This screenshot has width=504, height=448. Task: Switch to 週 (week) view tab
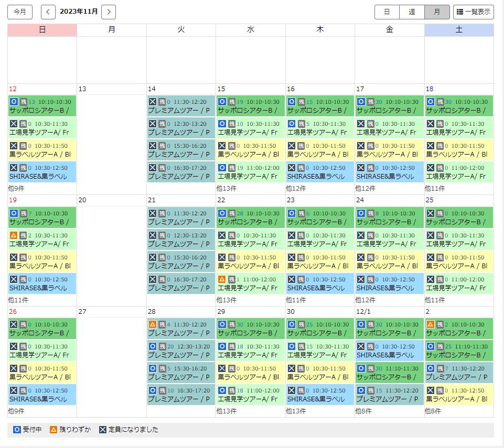[412, 12]
